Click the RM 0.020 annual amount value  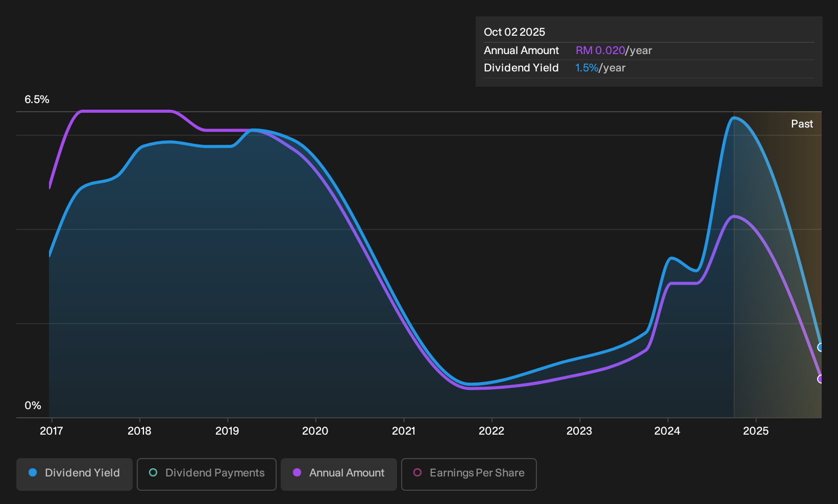click(600, 51)
